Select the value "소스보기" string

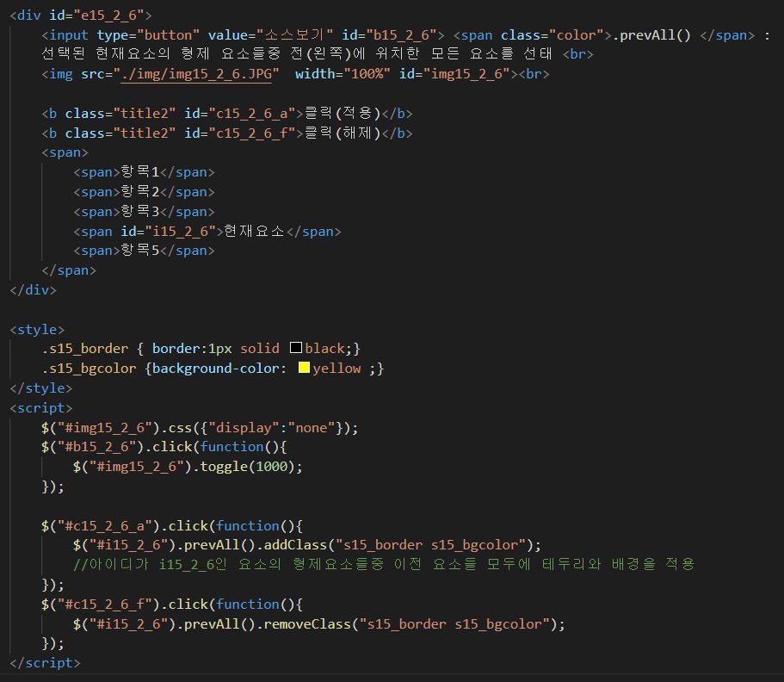294,35
